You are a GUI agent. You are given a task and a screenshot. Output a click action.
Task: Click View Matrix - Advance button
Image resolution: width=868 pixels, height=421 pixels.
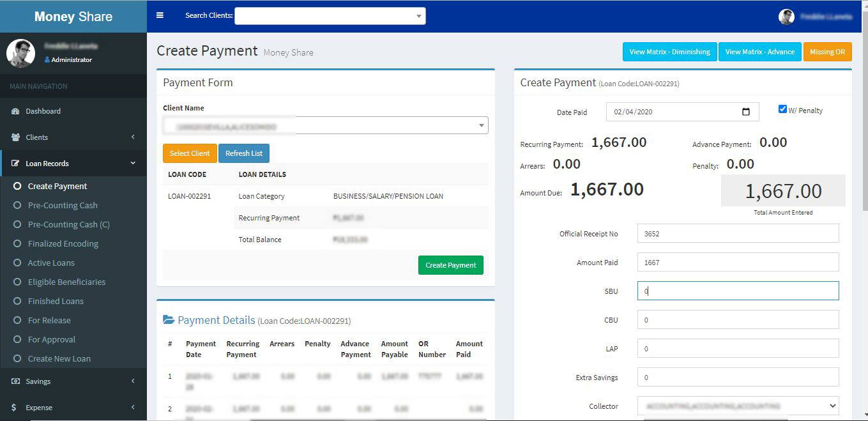click(760, 52)
